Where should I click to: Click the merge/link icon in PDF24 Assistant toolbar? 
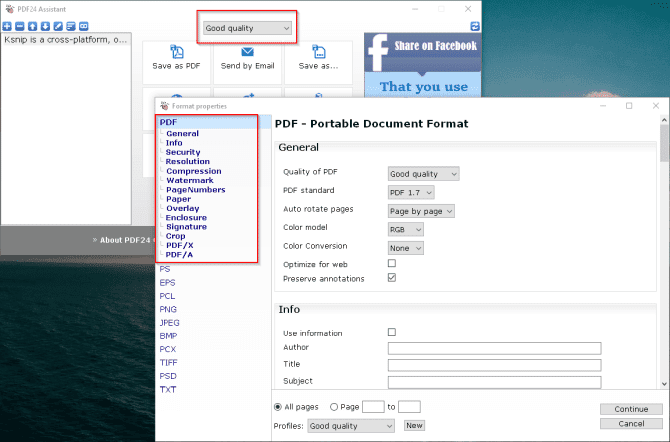[84, 26]
